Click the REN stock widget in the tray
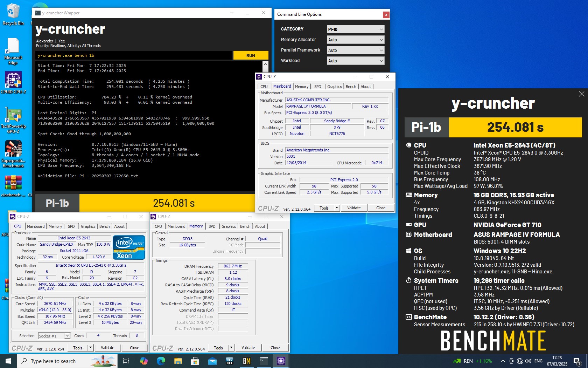588x368 pixels. point(472,361)
